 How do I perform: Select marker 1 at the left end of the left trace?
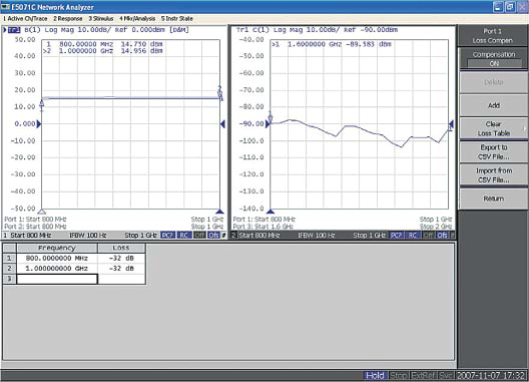[42, 105]
